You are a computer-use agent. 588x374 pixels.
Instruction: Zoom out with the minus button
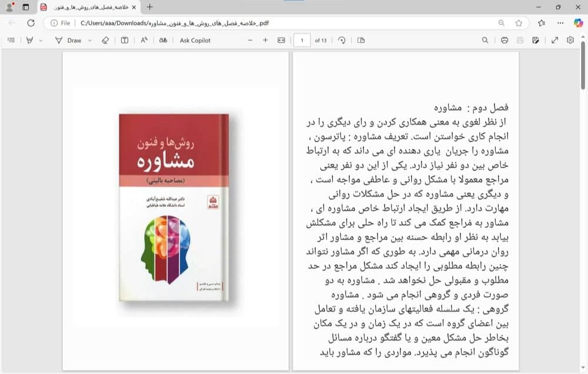(x=250, y=40)
